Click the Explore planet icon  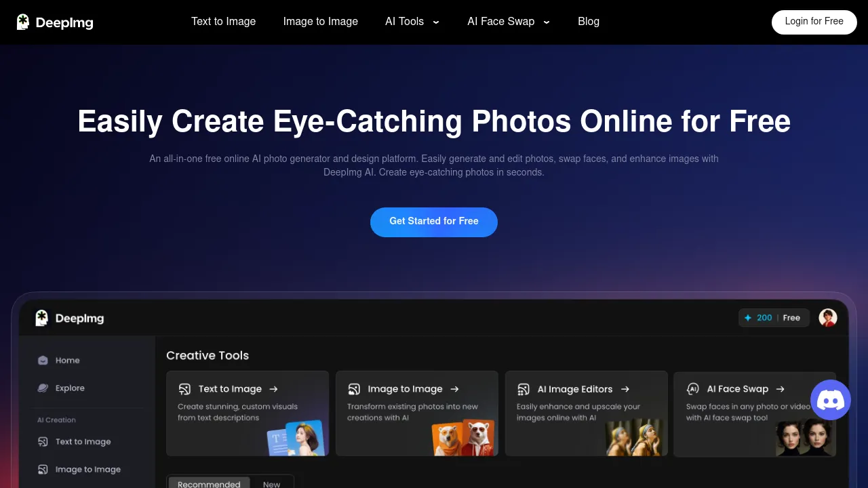pyautogui.click(x=43, y=388)
